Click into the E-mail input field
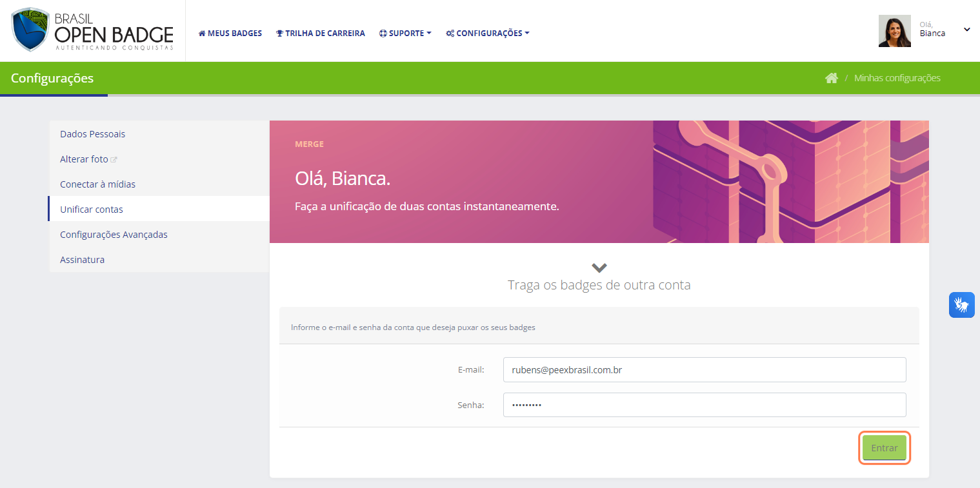The height and width of the screenshot is (488, 980). click(705, 370)
